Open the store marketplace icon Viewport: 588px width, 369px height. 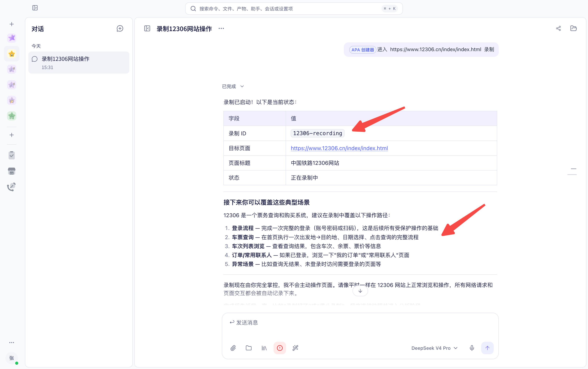pyautogui.click(x=12, y=171)
